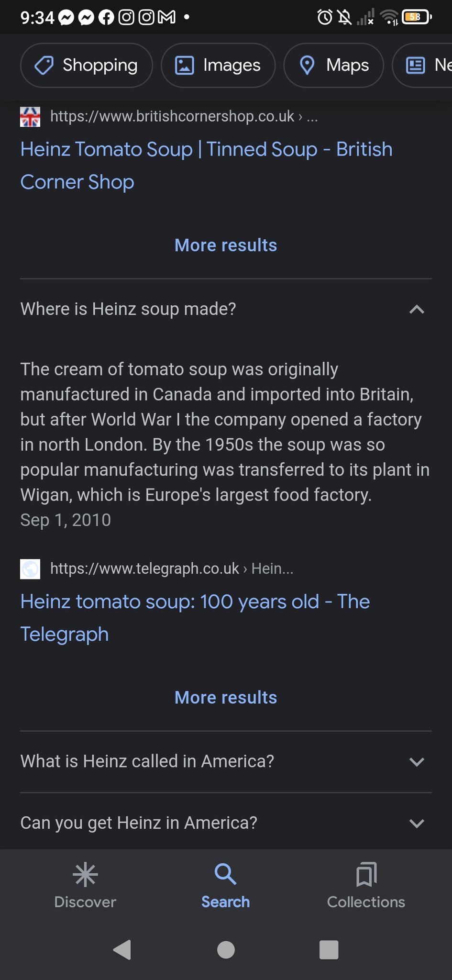Tap the Maps pin icon
This screenshot has height=980, width=452.
[x=307, y=65]
